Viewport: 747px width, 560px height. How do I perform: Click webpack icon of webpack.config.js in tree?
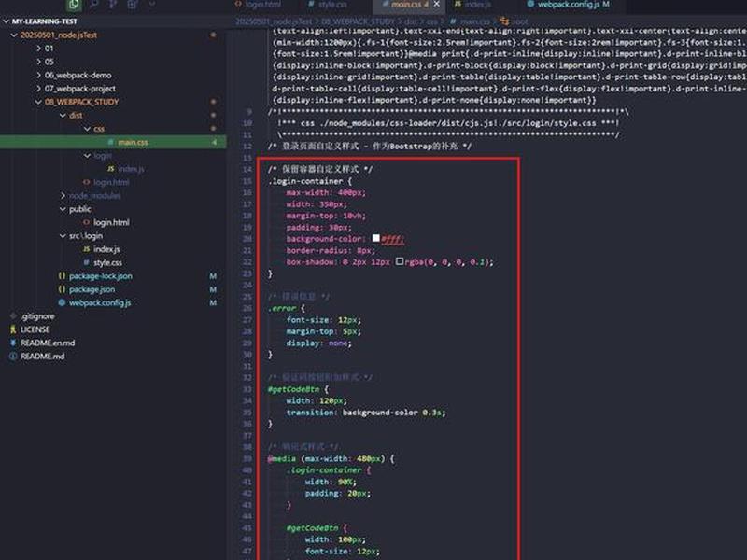(62, 302)
